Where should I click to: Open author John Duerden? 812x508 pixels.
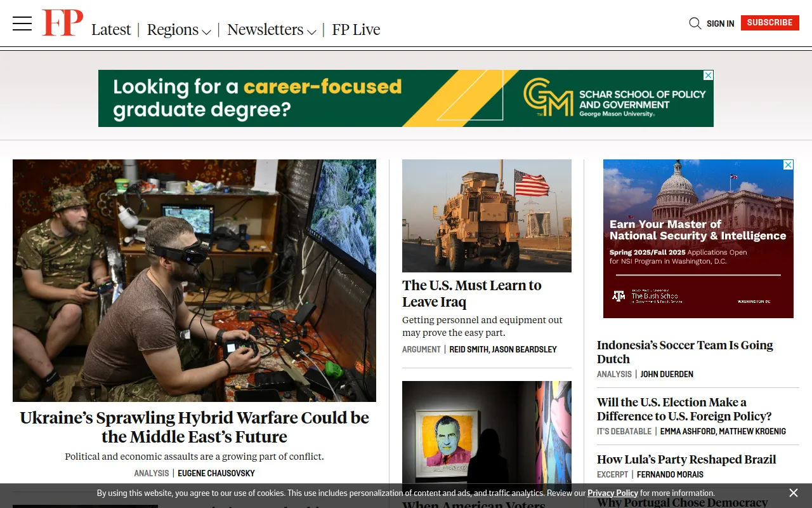click(667, 374)
